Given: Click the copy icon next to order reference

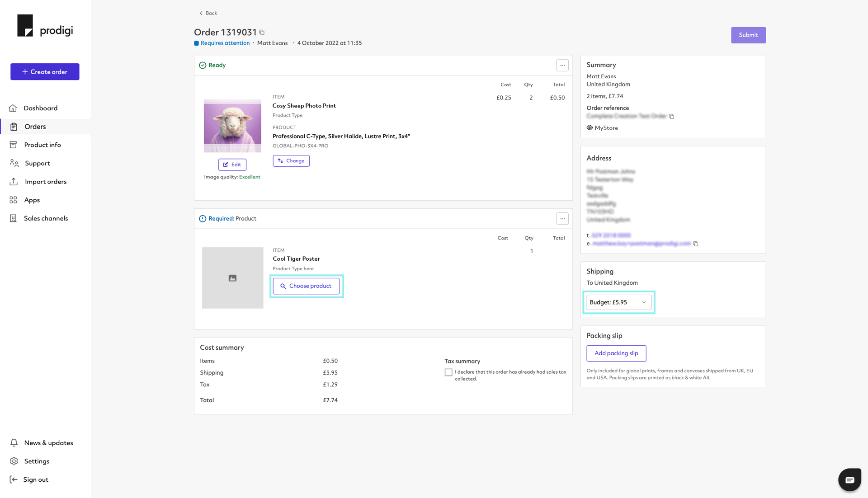Looking at the screenshot, I should (x=672, y=116).
